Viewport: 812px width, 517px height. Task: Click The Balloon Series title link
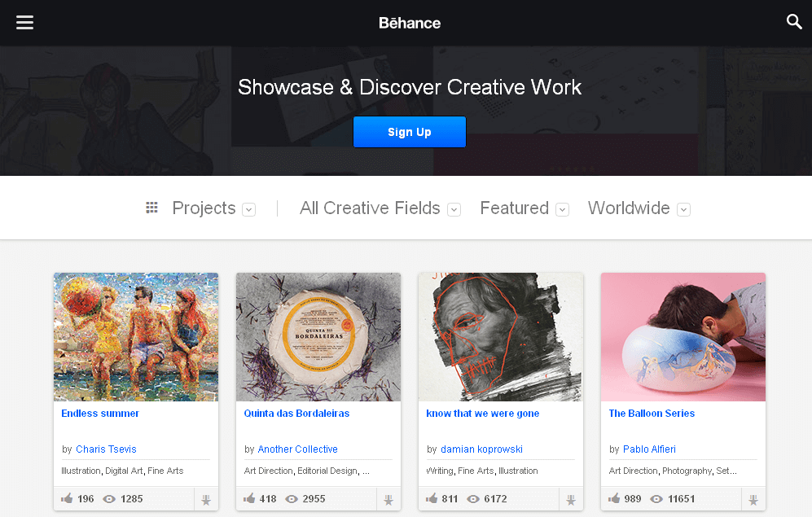tap(652, 414)
